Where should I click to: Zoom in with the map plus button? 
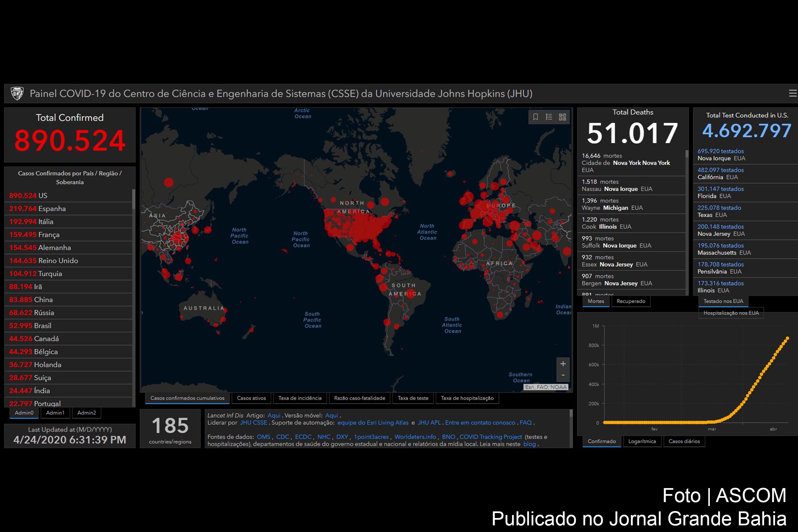563,364
